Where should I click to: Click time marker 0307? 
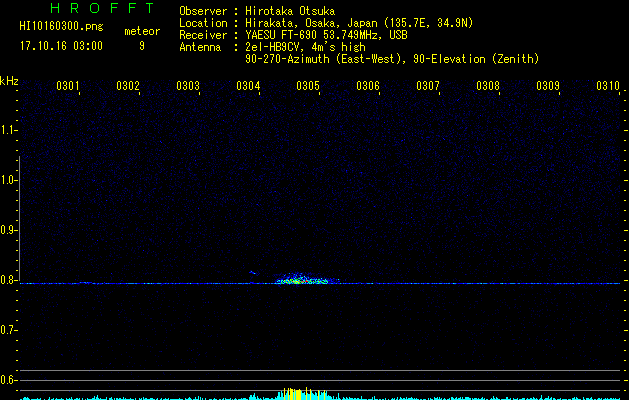pos(428,85)
